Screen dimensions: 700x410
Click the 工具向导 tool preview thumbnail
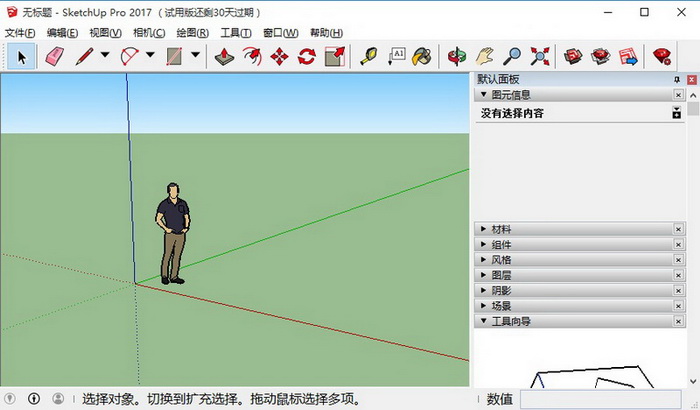[579, 360]
